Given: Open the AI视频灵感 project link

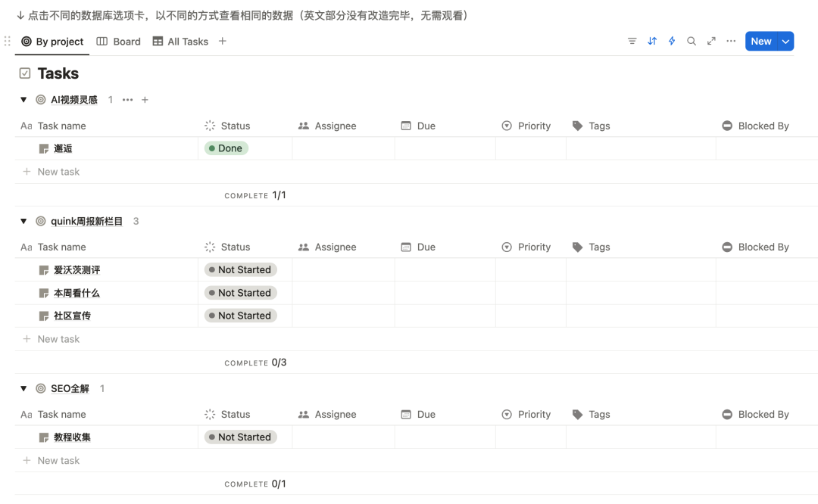Looking at the screenshot, I should pyautogui.click(x=74, y=100).
